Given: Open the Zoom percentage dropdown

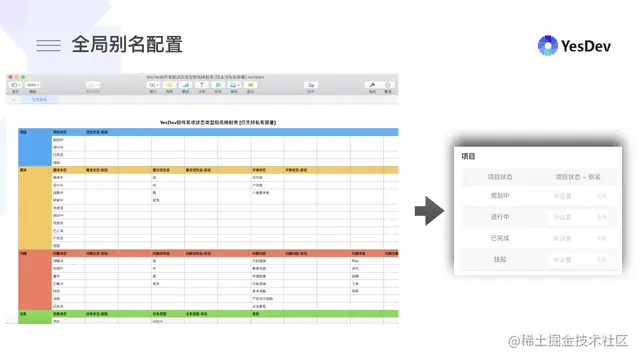Looking at the screenshot, I should pos(33,85).
